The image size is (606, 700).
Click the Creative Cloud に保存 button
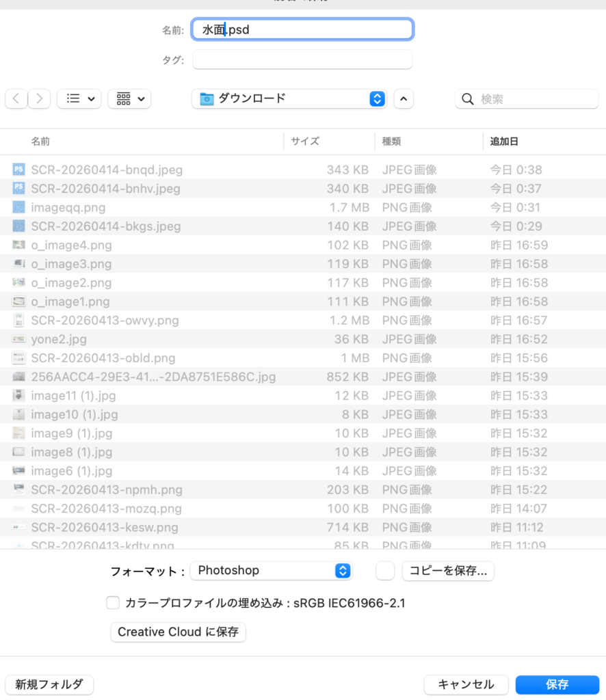pyautogui.click(x=178, y=632)
